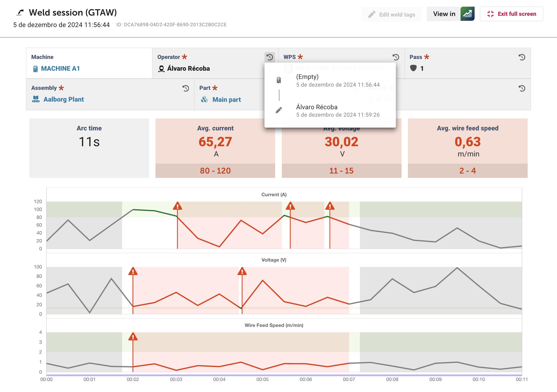
Task: Click the 2 - 4 wire feed range
Action: tap(468, 171)
